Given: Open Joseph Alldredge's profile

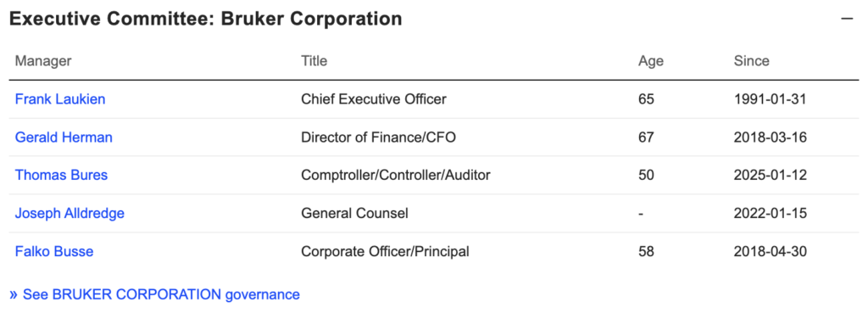Looking at the screenshot, I should (x=70, y=213).
